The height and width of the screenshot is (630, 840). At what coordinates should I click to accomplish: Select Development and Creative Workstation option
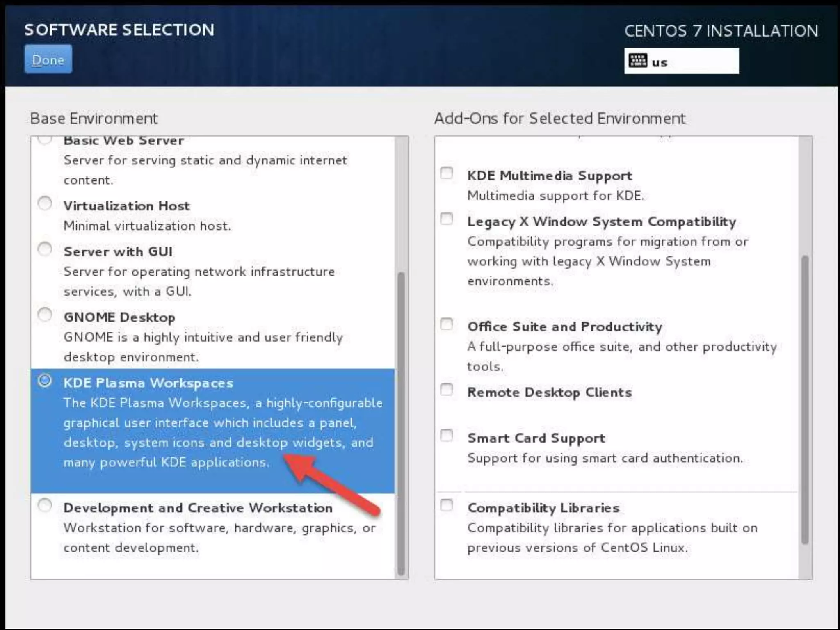point(45,505)
